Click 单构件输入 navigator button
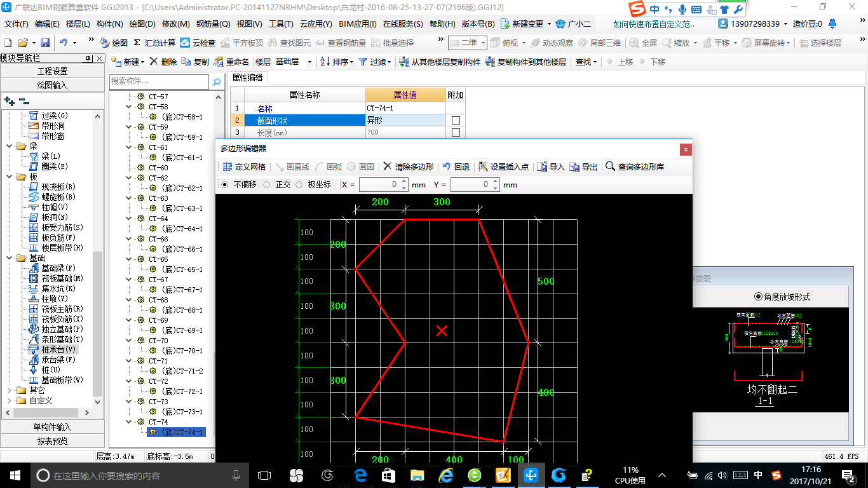The height and width of the screenshot is (488, 868). pyautogui.click(x=52, y=427)
